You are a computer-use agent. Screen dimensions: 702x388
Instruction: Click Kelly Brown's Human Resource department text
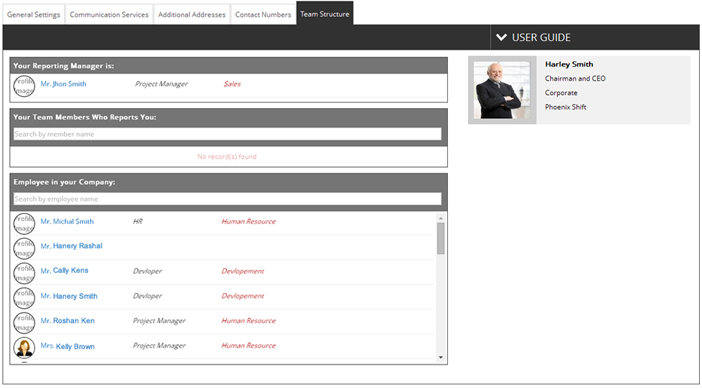pos(248,345)
